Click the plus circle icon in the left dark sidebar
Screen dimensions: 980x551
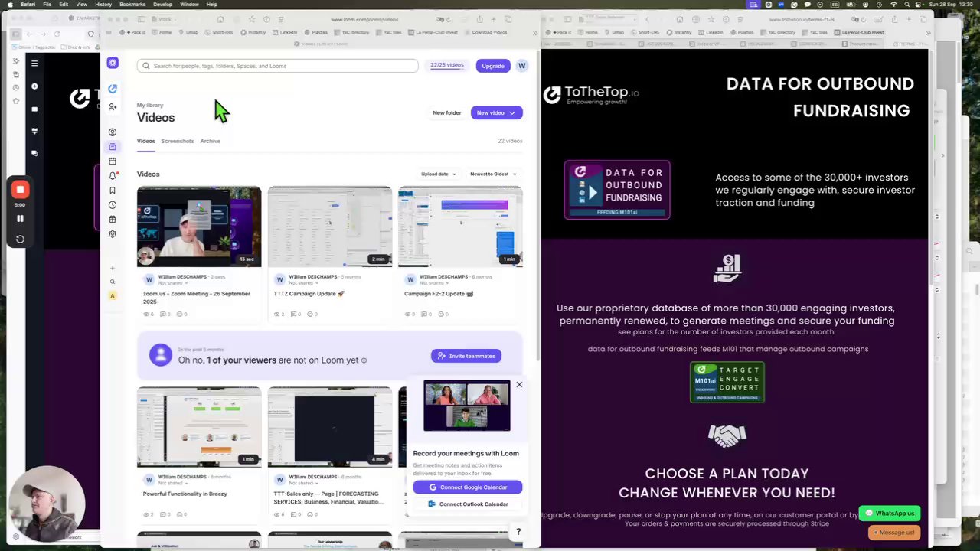point(34,86)
